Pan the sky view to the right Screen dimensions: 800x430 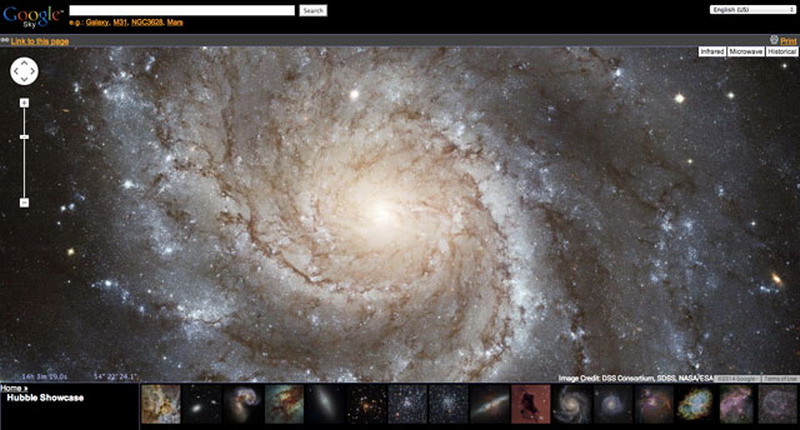33,71
